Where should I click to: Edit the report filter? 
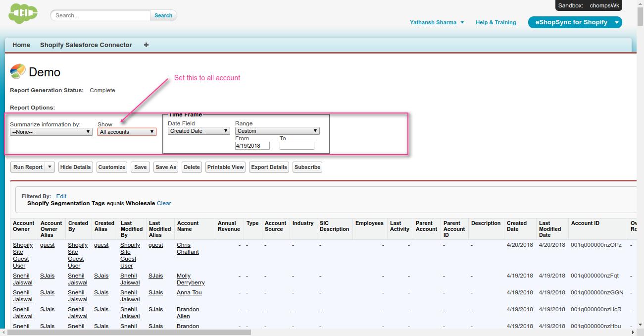click(x=61, y=196)
